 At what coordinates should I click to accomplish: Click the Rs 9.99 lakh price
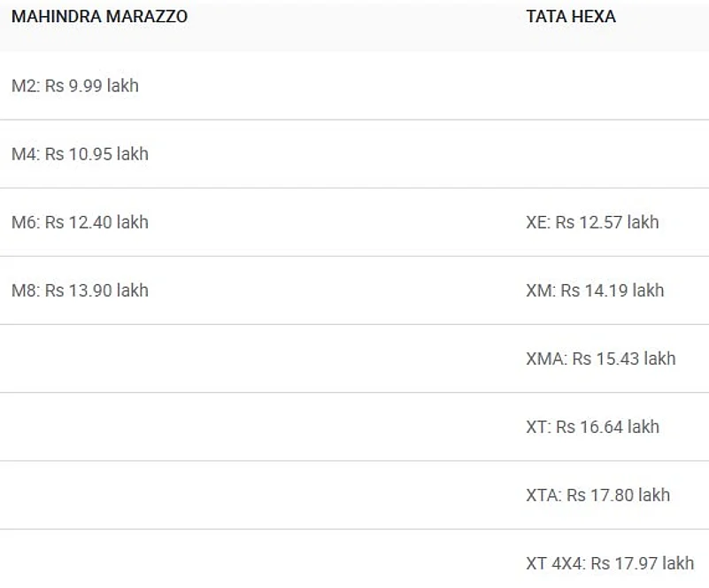[x=92, y=86]
